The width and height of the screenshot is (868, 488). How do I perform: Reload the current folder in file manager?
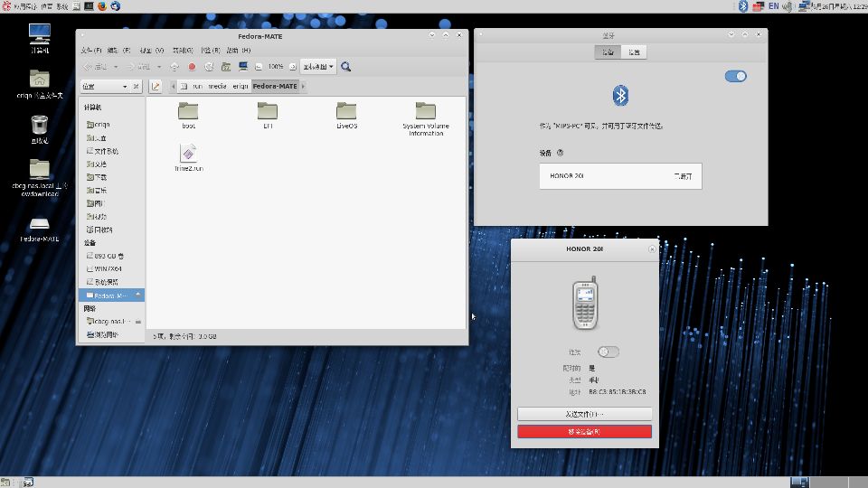pos(209,66)
